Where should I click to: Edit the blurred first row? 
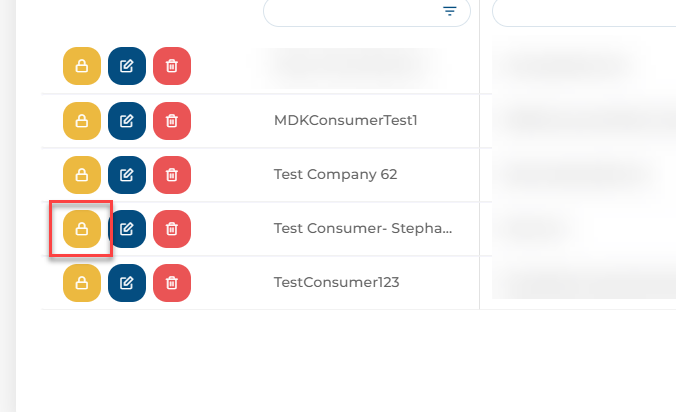[127, 66]
